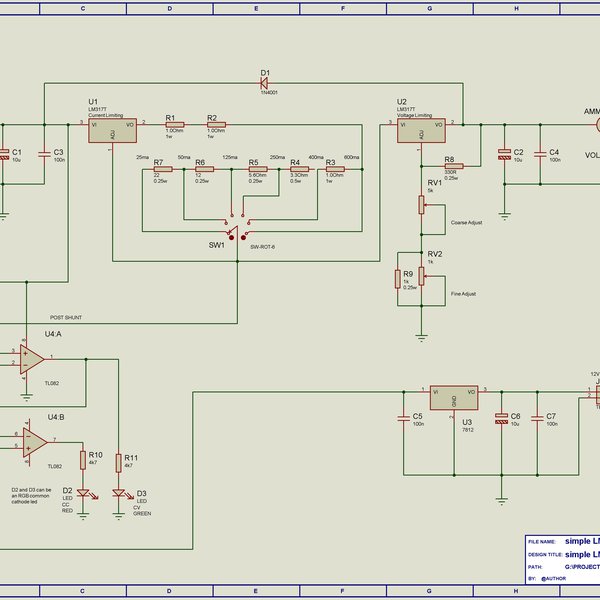The width and height of the screenshot is (600, 600).
Task: Click the "SW-ROT-6" switch part label
Action: (262, 247)
